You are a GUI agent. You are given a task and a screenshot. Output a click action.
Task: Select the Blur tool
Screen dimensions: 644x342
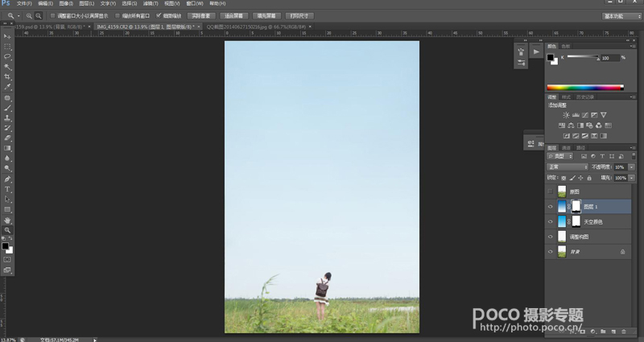[7, 159]
